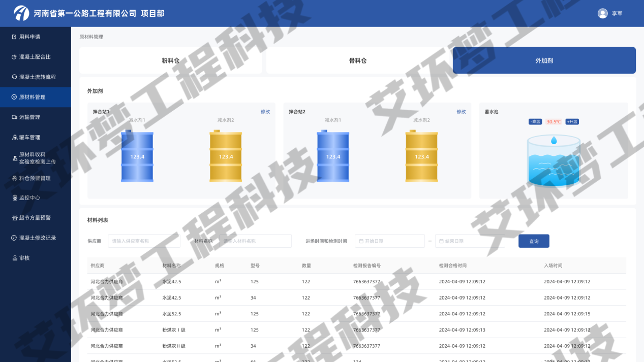Open the user avatar icon beside 李军
The width and height of the screenshot is (644, 362).
coord(603,14)
